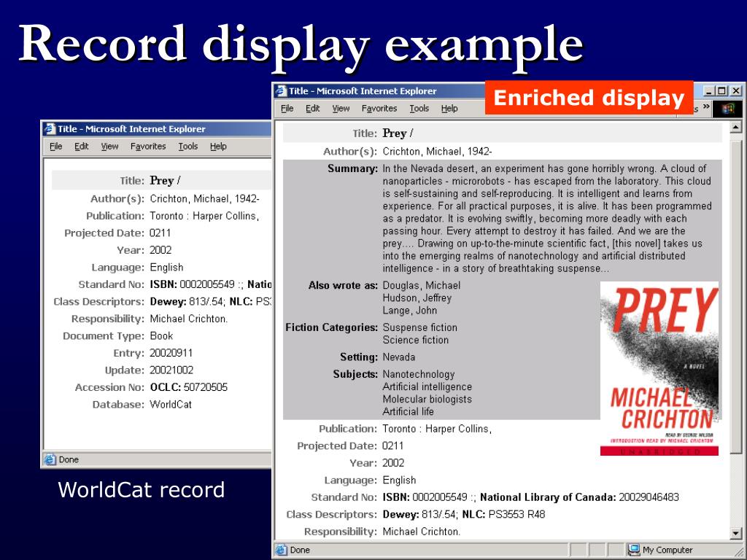Click 'Michael Crichton.' responsibility in WorldCat window
The width and height of the screenshot is (747, 560).
pyautogui.click(x=189, y=319)
